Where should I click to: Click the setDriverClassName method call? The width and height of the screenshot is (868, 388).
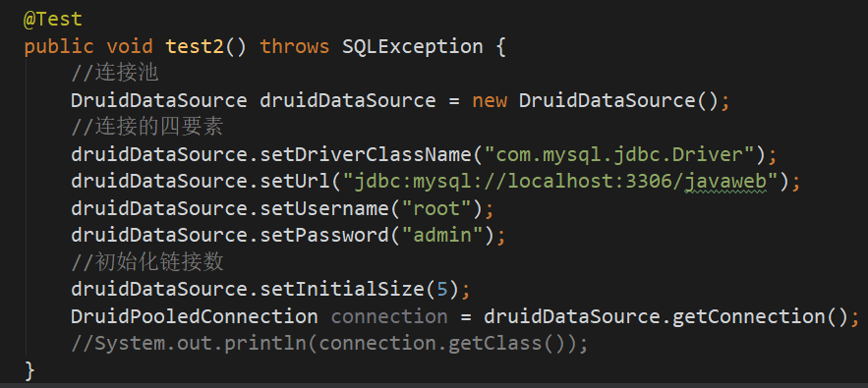coord(366,154)
